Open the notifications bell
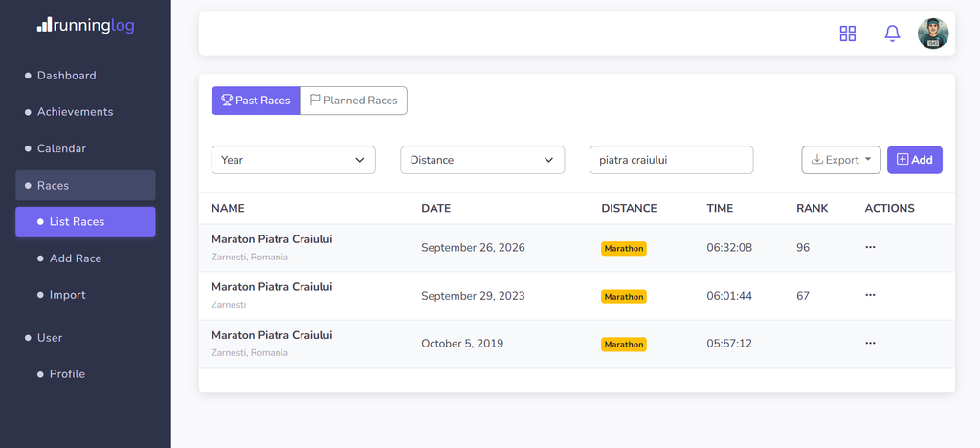Viewport: 980px width, 448px height. [892, 34]
